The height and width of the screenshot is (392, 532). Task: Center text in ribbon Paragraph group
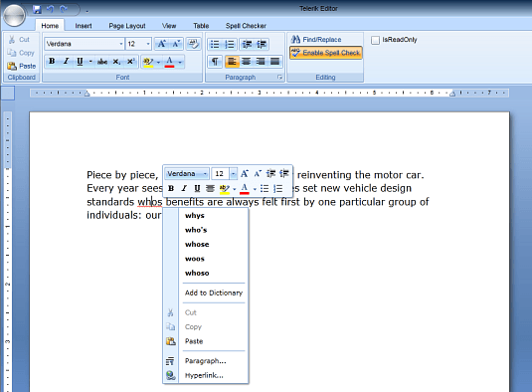247,62
